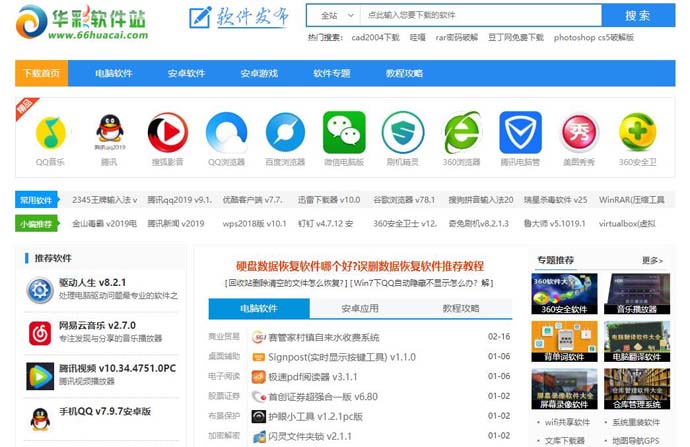Open the 音乐播放器 topic thumbnail

point(637,294)
